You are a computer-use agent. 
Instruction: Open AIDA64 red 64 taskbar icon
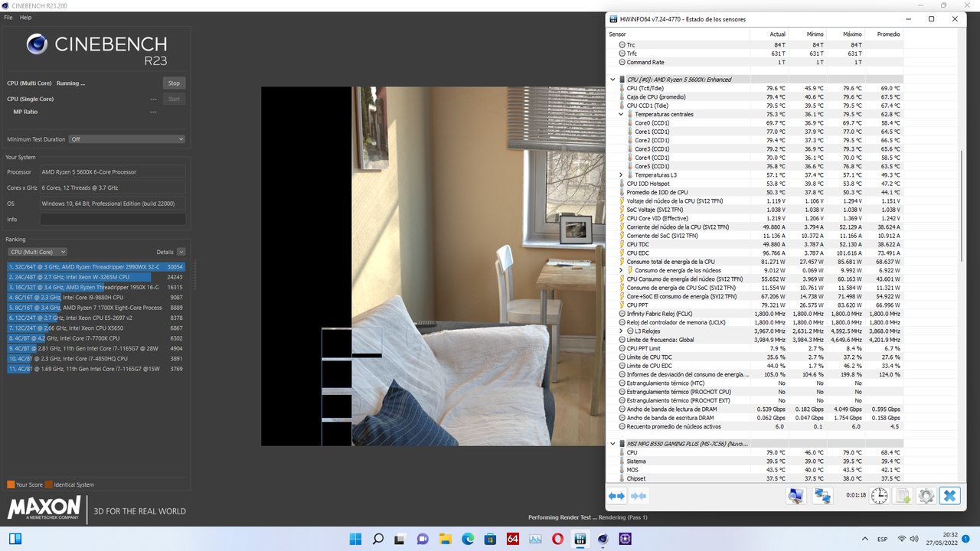click(x=513, y=539)
